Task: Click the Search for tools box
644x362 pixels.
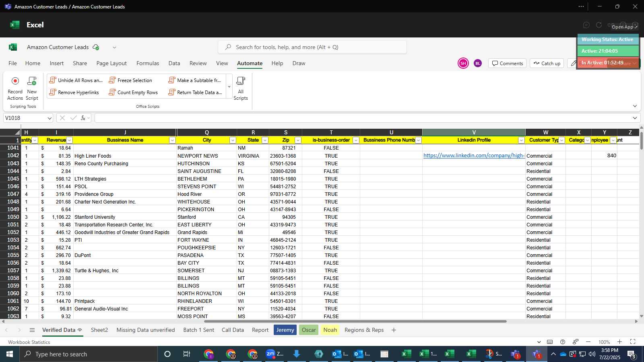Action: (312, 47)
